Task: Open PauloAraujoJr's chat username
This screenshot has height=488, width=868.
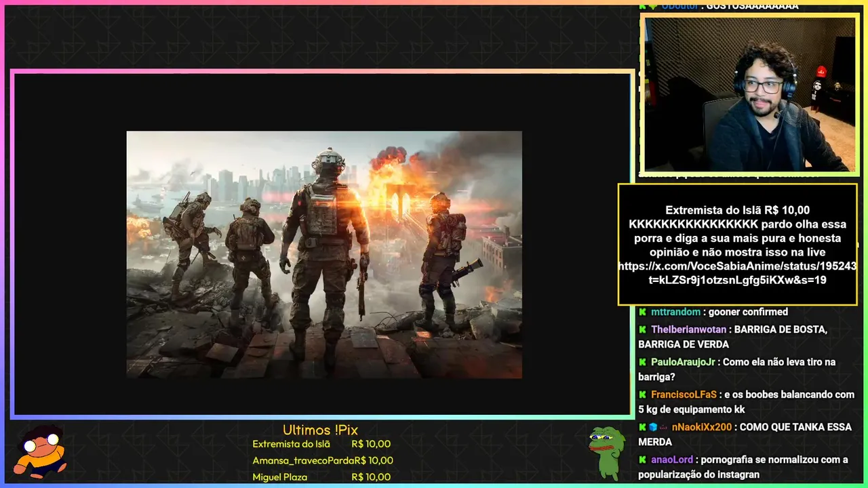Action: [683, 362]
